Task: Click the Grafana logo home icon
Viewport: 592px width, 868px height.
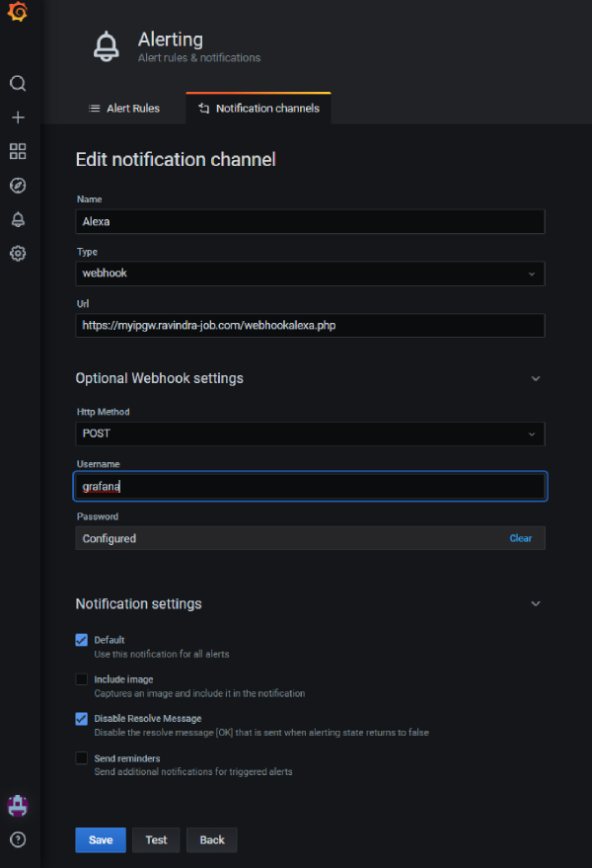Action: pos(17,13)
